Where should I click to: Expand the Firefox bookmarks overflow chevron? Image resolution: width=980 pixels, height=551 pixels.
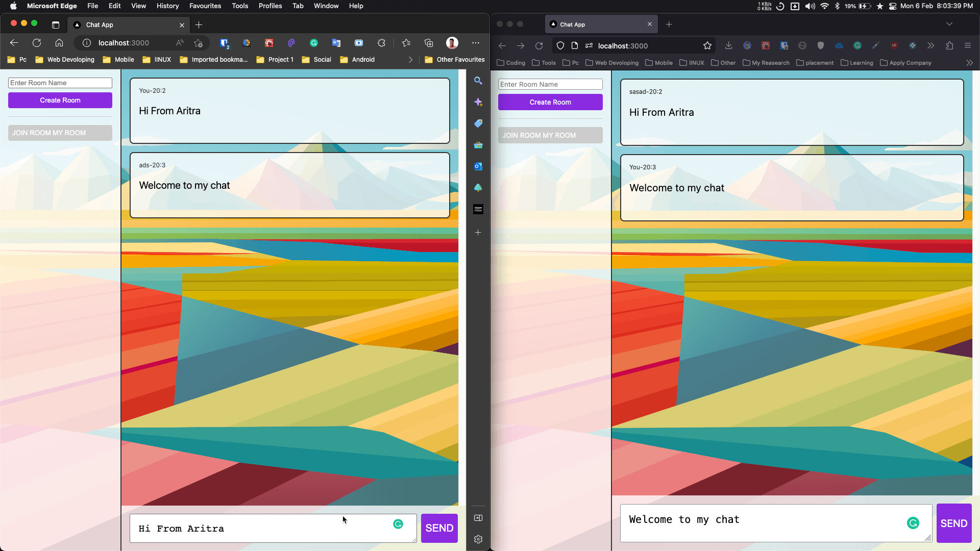(969, 63)
